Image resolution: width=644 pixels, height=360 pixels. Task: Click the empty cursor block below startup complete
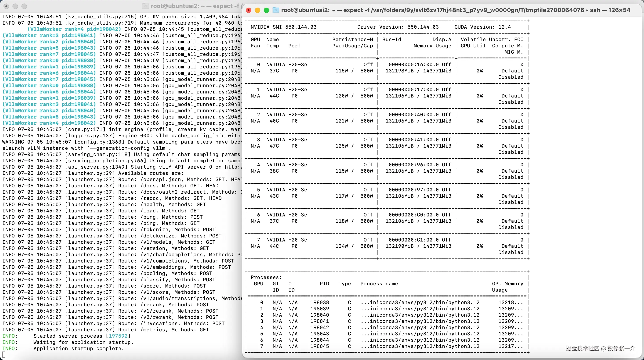(4, 354)
